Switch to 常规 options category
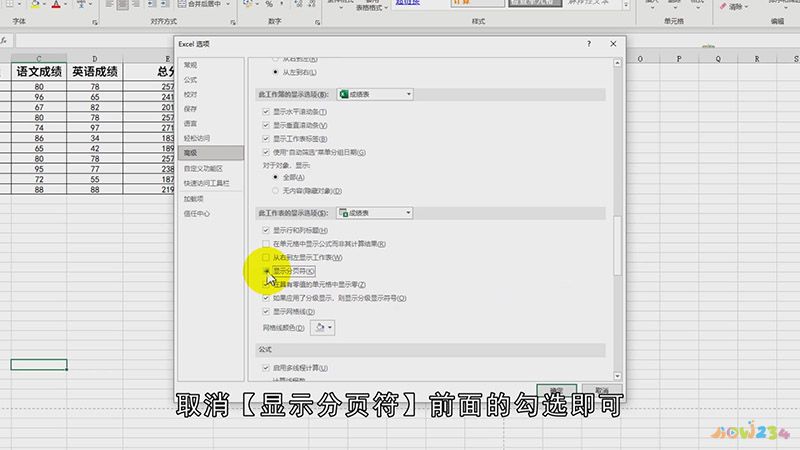 [211, 65]
